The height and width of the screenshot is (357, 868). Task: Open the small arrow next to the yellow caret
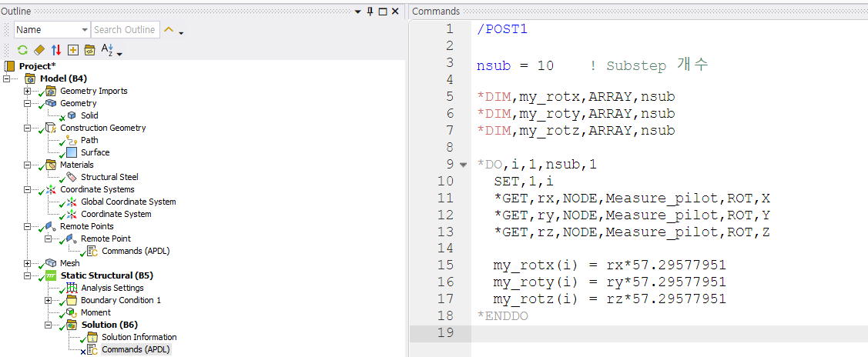180,33
